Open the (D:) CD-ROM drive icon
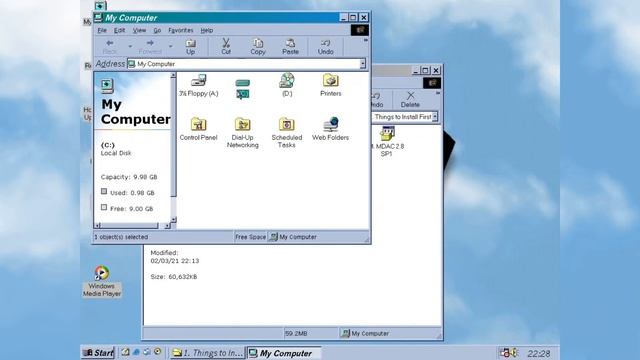 coord(287,85)
